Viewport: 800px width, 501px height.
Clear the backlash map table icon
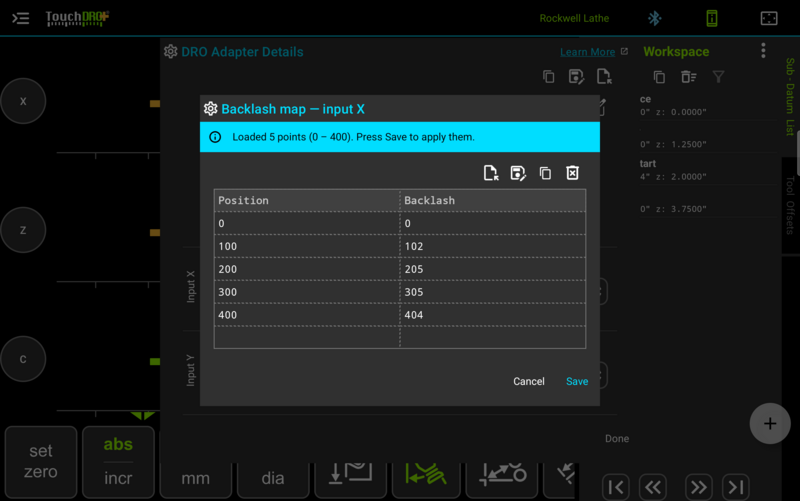(x=572, y=173)
